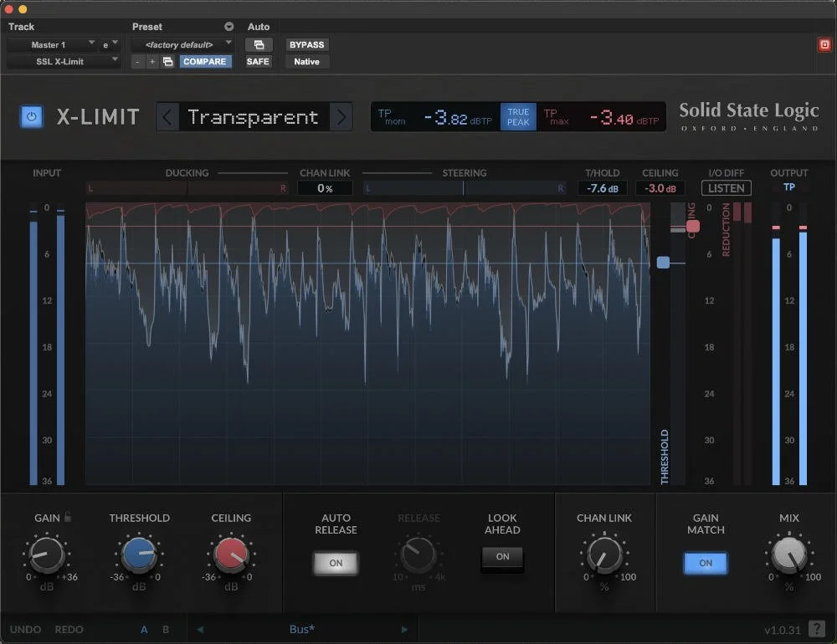The width and height of the screenshot is (837, 644).
Task: Click the TRUE PEAK mode button
Action: click(x=518, y=117)
